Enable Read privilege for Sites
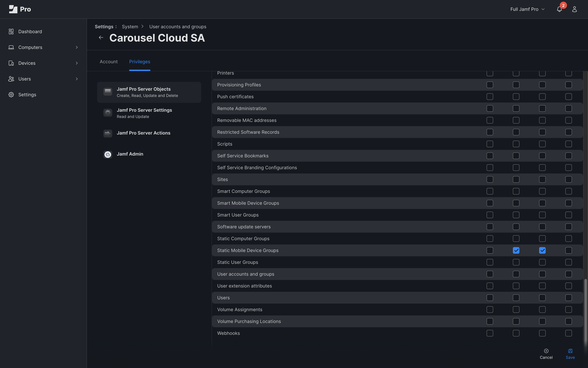This screenshot has height=368, width=588. point(516,179)
